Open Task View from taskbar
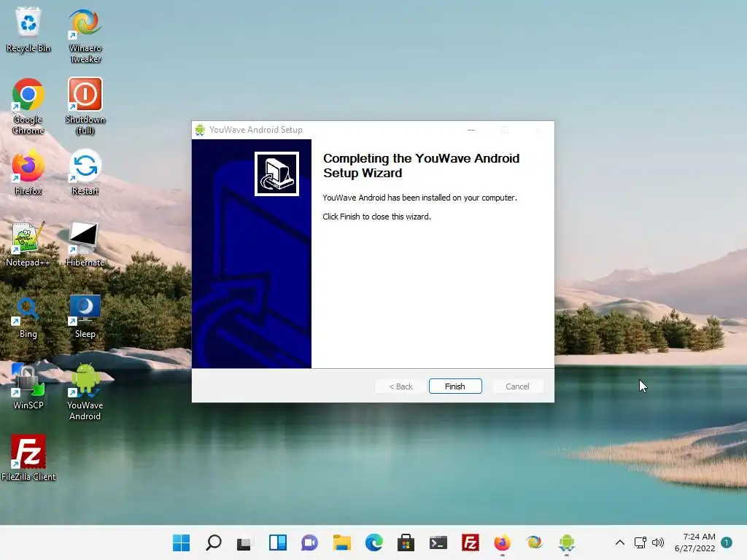 [245, 542]
